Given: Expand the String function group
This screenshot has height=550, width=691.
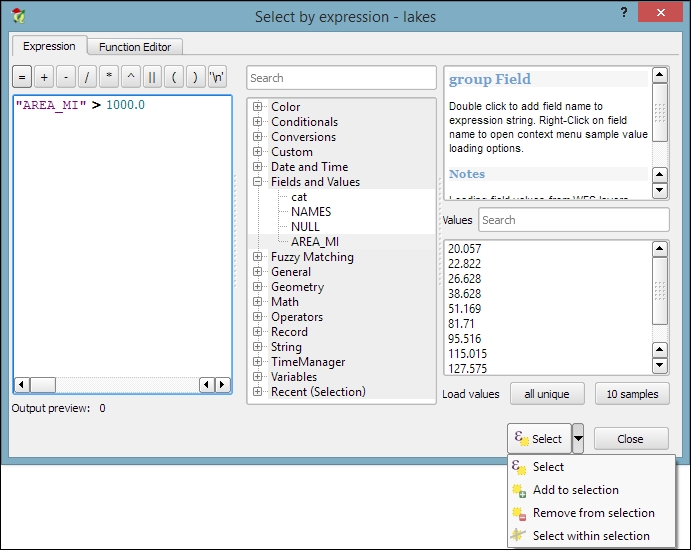Looking at the screenshot, I should [x=257, y=346].
